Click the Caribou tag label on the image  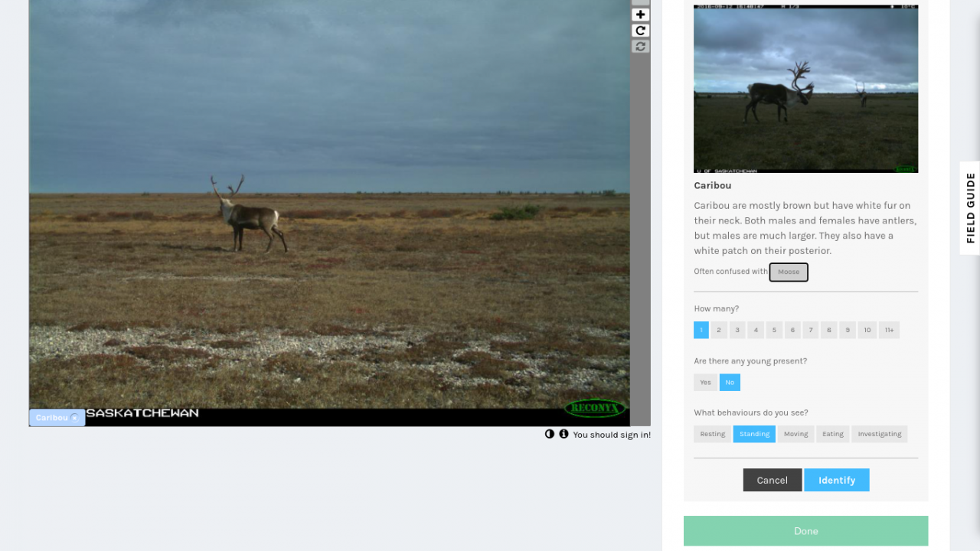[52, 418]
